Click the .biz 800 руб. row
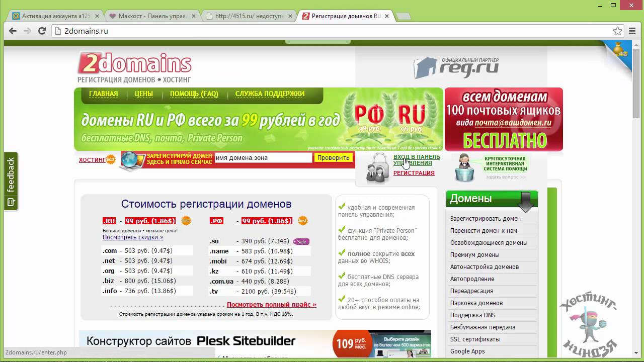This screenshot has width=644, height=362. pyautogui.click(x=147, y=281)
